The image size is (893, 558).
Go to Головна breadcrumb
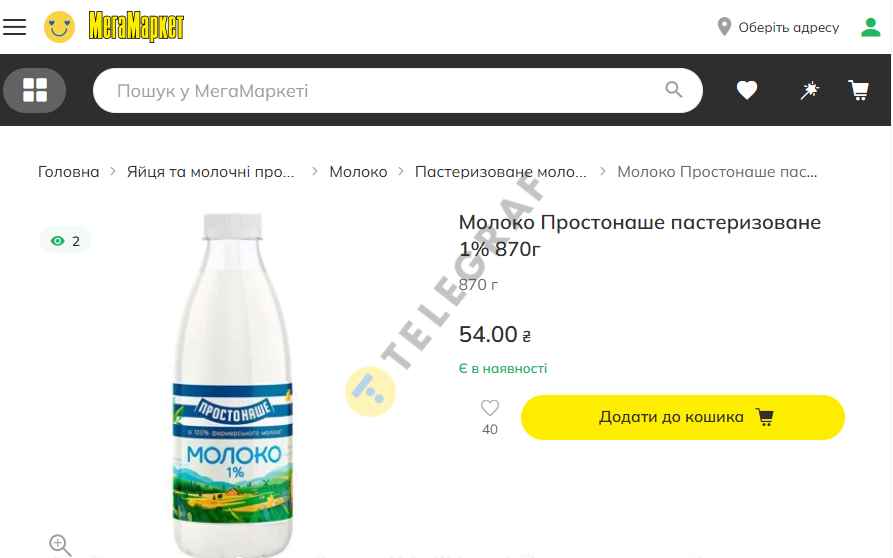point(68,171)
